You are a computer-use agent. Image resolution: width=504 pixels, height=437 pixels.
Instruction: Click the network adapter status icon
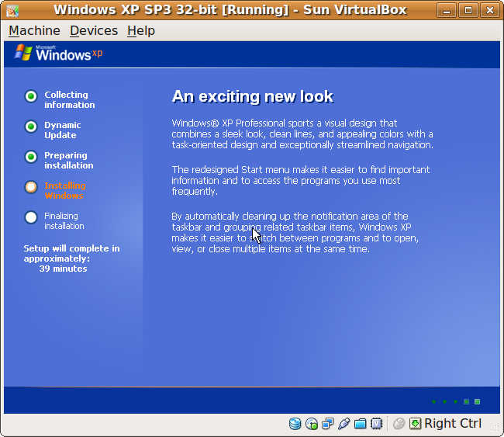pos(327,424)
